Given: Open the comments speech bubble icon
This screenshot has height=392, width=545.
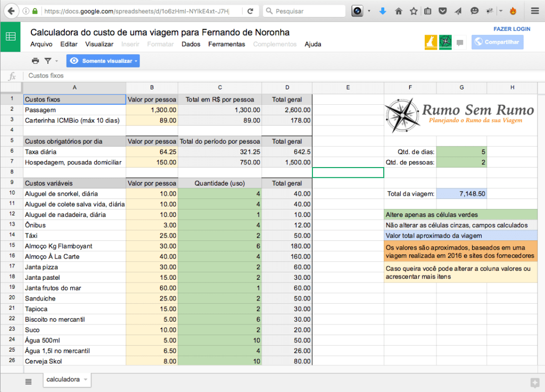Looking at the screenshot, I should click(x=460, y=42).
